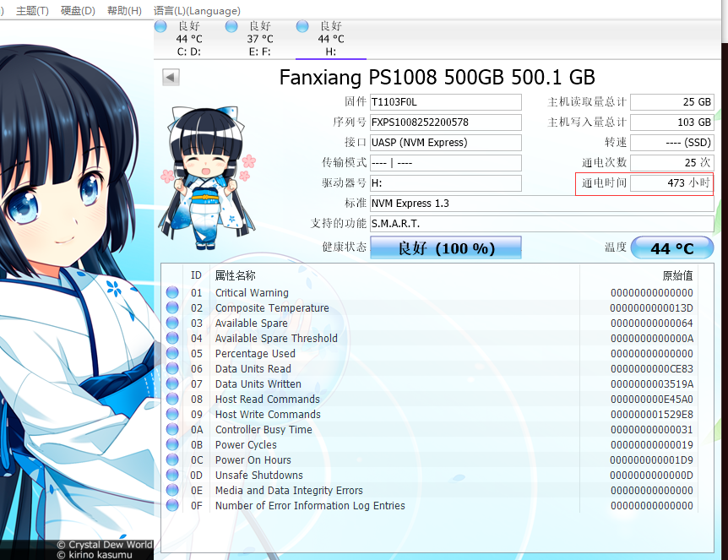Click the 属性名称 column header
The image size is (728, 560).
coord(236,275)
